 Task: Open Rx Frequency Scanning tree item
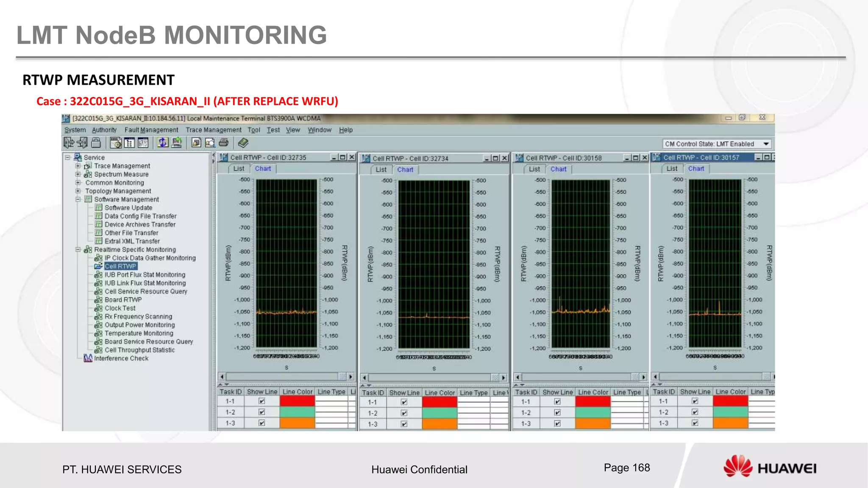coord(139,316)
